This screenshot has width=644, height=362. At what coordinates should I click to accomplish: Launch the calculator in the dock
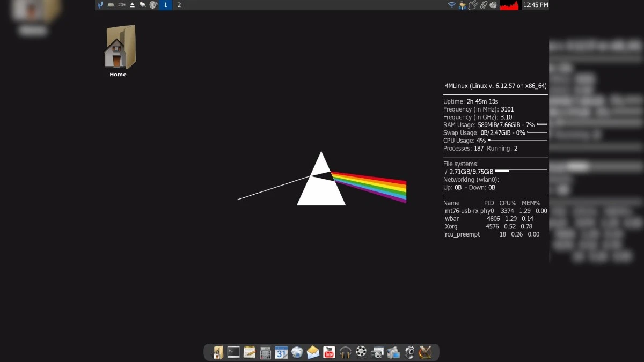point(265,352)
